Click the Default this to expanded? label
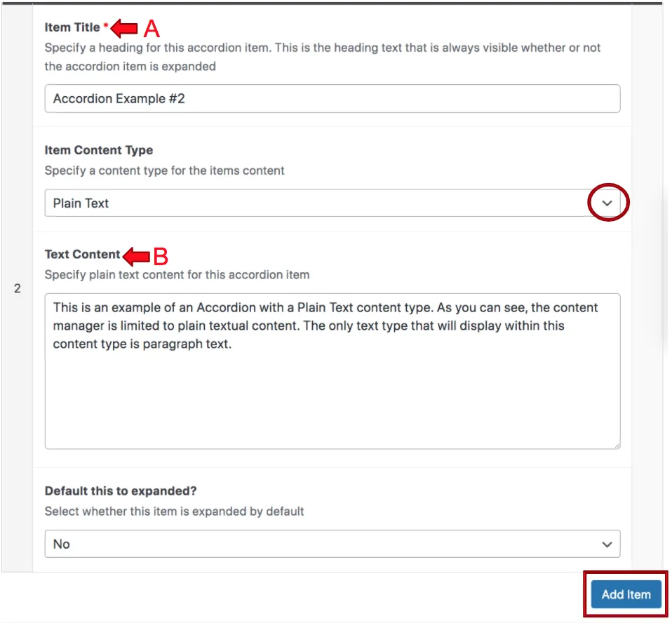The image size is (672, 623). pyautogui.click(x=121, y=491)
